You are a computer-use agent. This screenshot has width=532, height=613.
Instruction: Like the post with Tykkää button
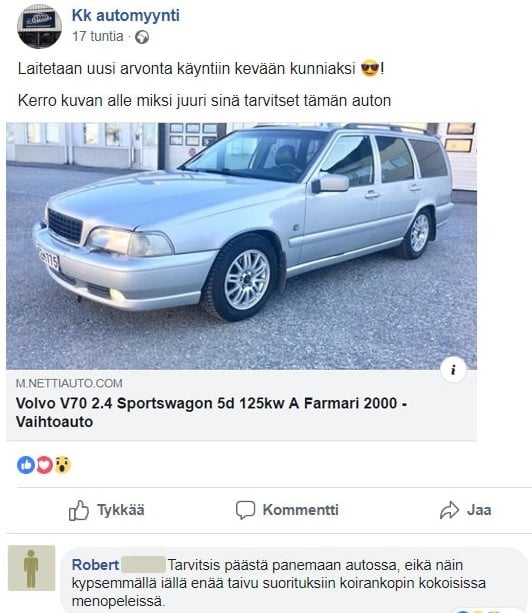[107, 510]
